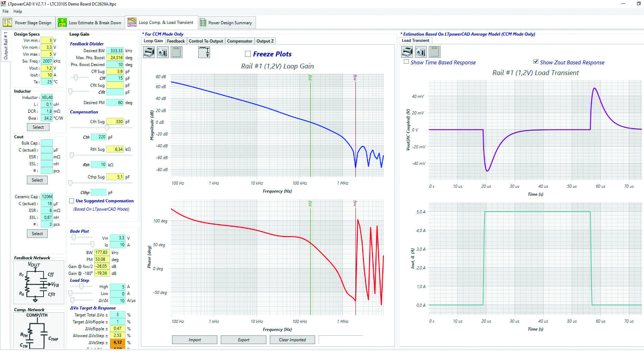Screen dimensions: 644x352
Task: Click the clipboard icon in Load Transient panel
Action: click(x=434, y=52)
